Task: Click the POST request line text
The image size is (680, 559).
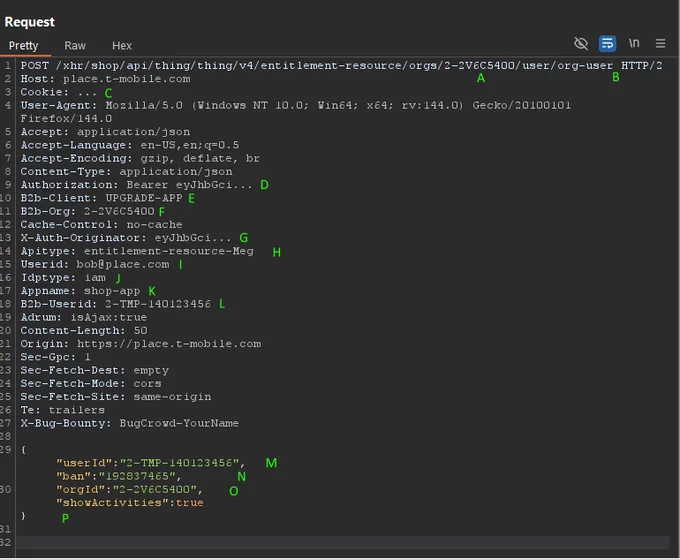Action: coord(341,65)
